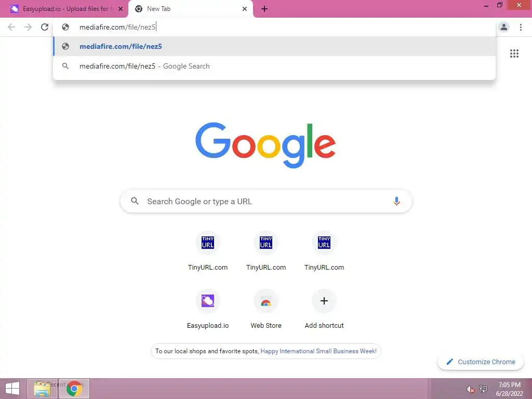Image resolution: width=532 pixels, height=399 pixels.
Task: Open the Easyupload.io shortcut tile
Action: pos(208,310)
